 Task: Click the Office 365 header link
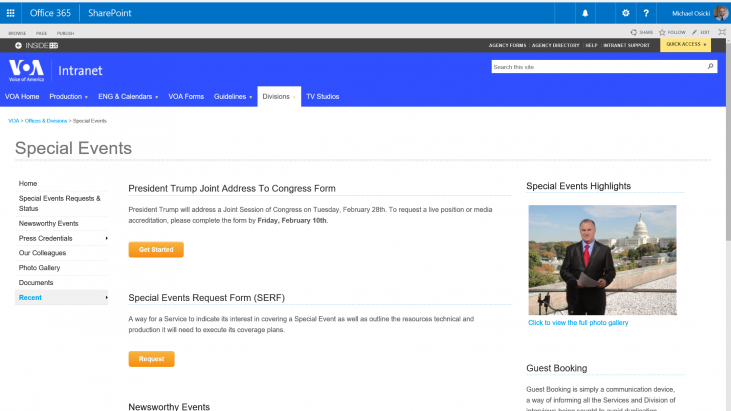[50, 13]
